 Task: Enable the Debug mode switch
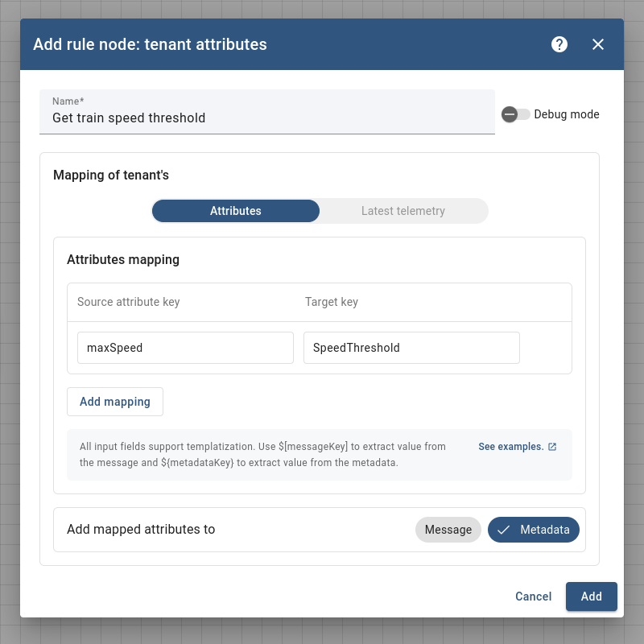516,114
